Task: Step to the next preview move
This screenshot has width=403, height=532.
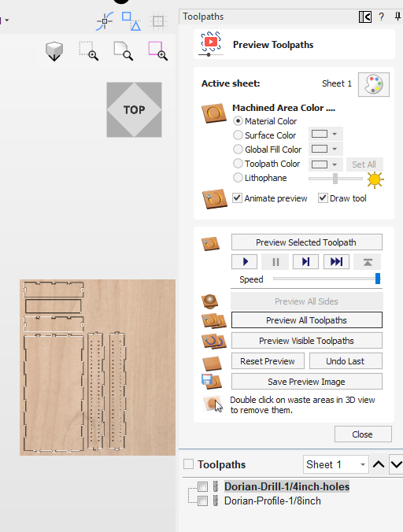Action: 305,261
